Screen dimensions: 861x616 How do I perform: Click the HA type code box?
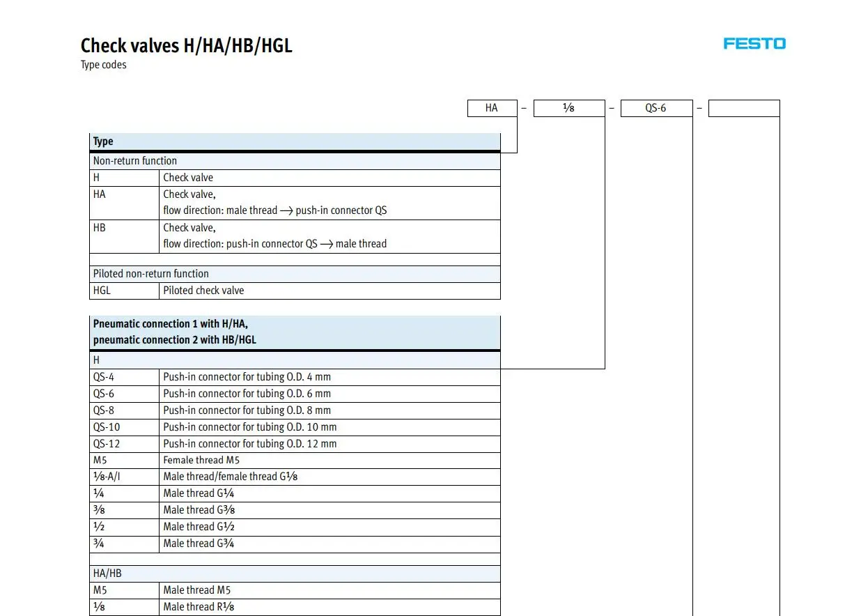pyautogui.click(x=492, y=108)
